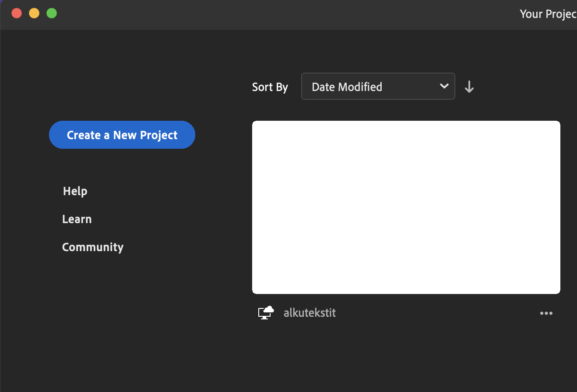The width and height of the screenshot is (577, 392).
Task: Open the Help link
Action: pyautogui.click(x=75, y=191)
